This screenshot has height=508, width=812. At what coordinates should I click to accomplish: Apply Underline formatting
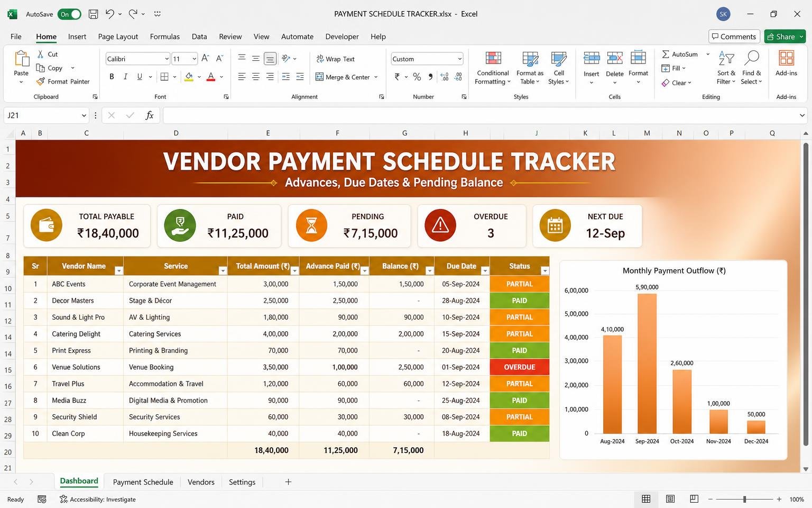140,77
